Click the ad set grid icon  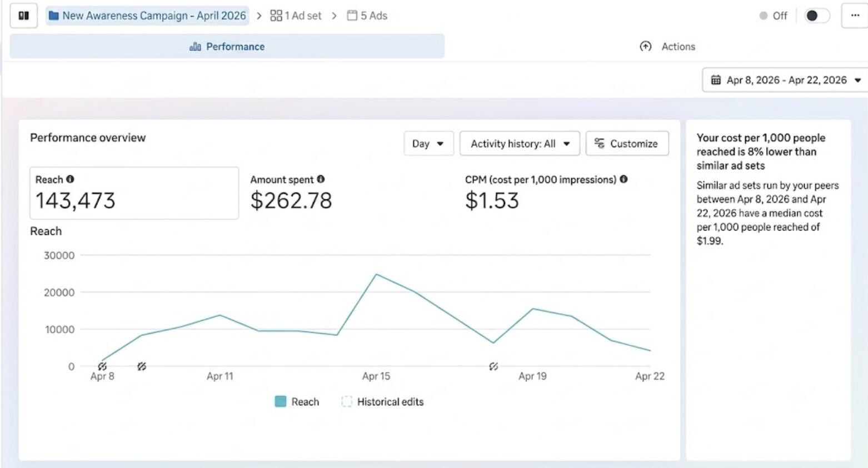(276, 16)
